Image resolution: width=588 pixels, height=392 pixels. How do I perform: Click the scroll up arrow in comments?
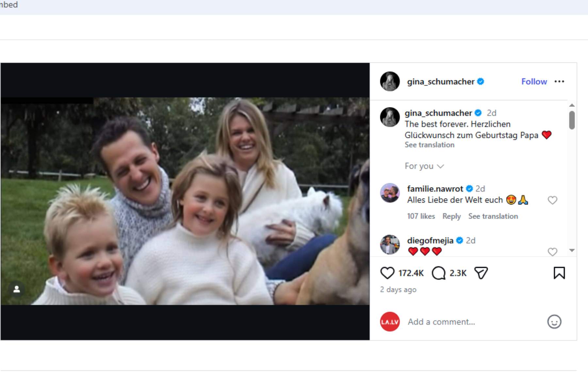click(x=572, y=105)
